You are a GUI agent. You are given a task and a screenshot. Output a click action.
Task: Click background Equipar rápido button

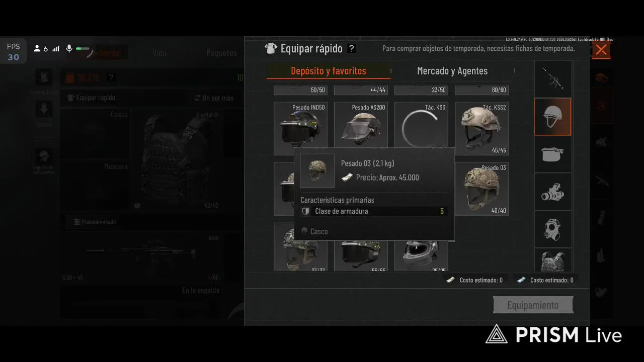[x=91, y=98]
